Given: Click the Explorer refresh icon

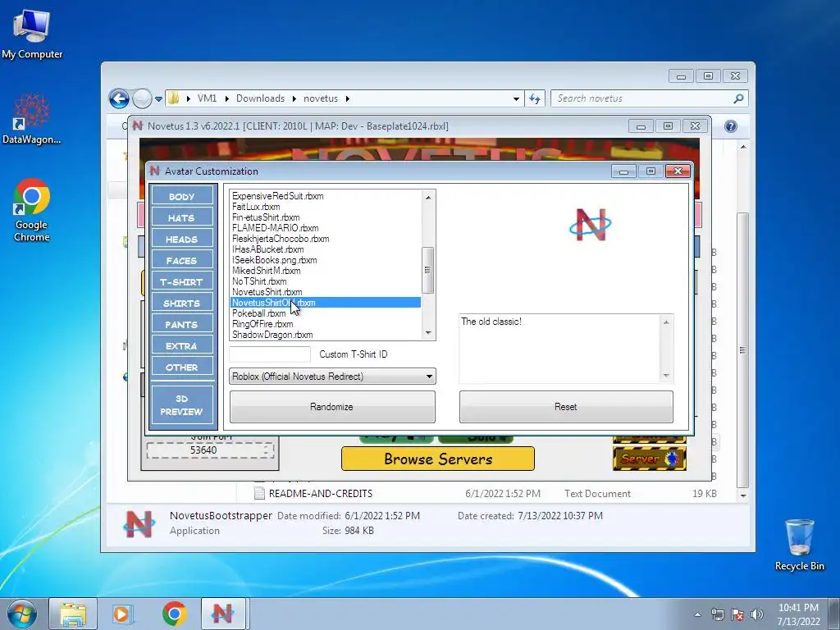Looking at the screenshot, I should click(535, 98).
